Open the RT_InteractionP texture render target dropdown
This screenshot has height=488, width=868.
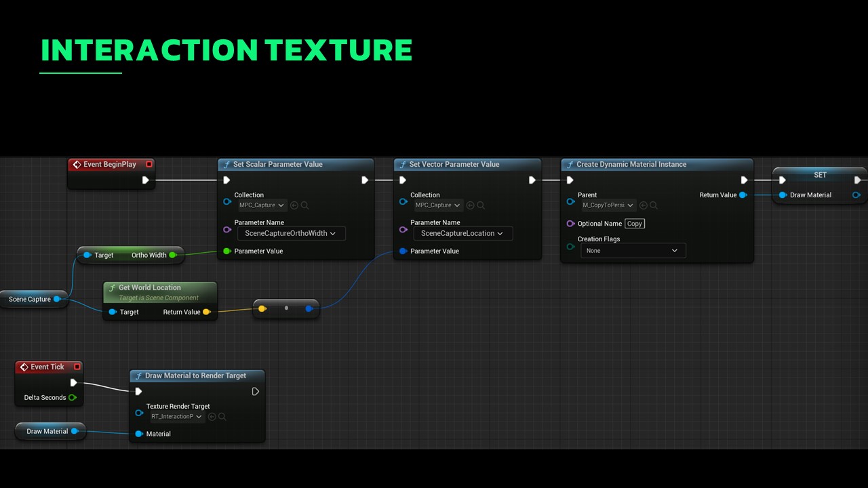(x=176, y=417)
